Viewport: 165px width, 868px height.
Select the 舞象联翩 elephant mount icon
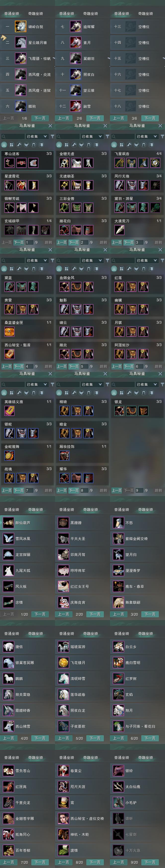click(x=118, y=602)
